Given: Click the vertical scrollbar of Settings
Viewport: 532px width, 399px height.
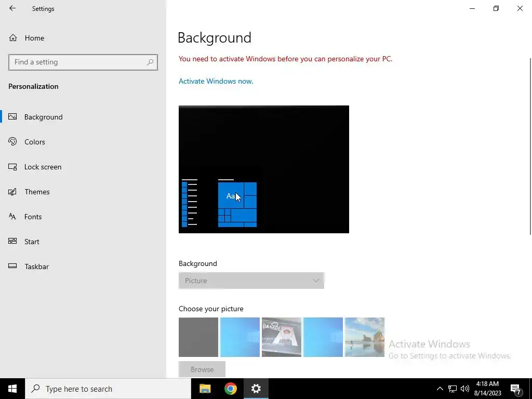Looking at the screenshot, I should [x=530, y=146].
